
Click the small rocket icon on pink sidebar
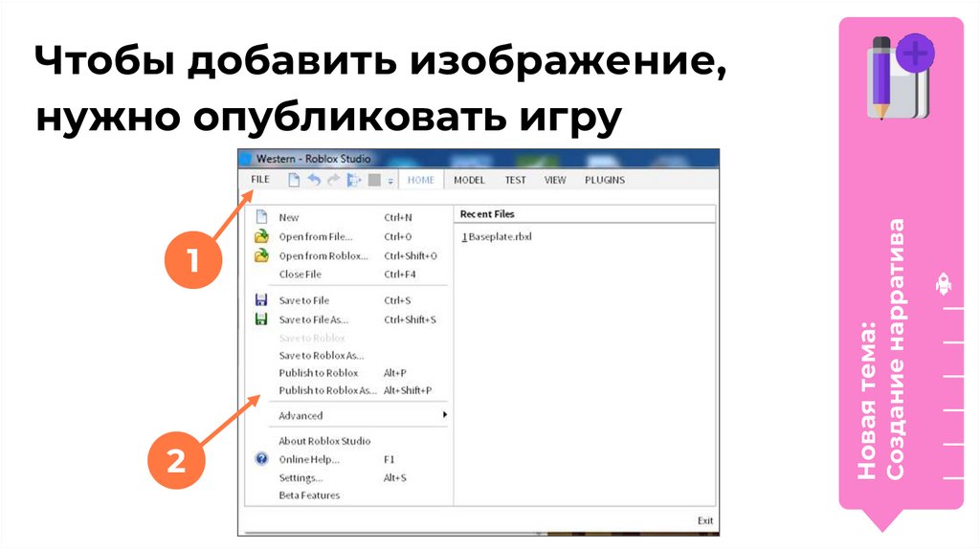943,283
